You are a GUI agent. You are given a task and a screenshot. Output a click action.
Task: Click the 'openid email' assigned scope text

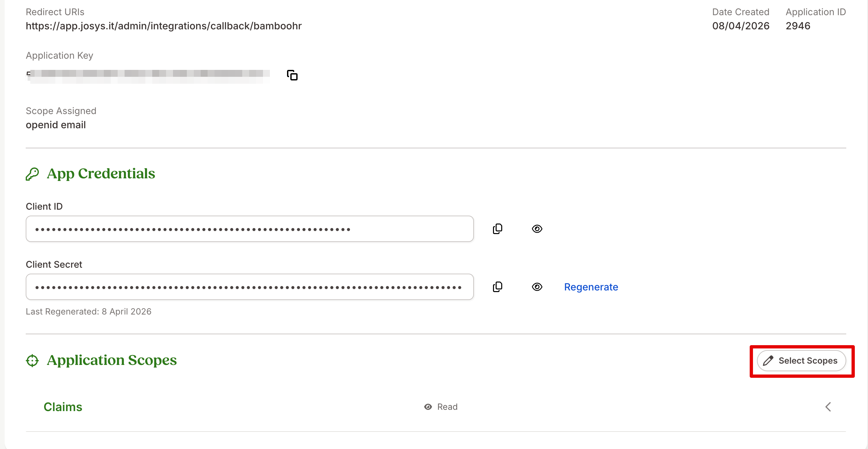point(56,125)
